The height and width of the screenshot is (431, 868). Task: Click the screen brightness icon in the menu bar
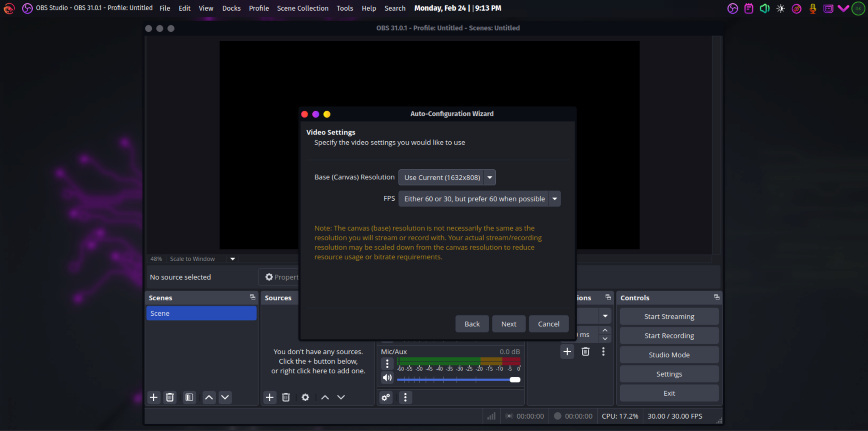click(x=780, y=8)
